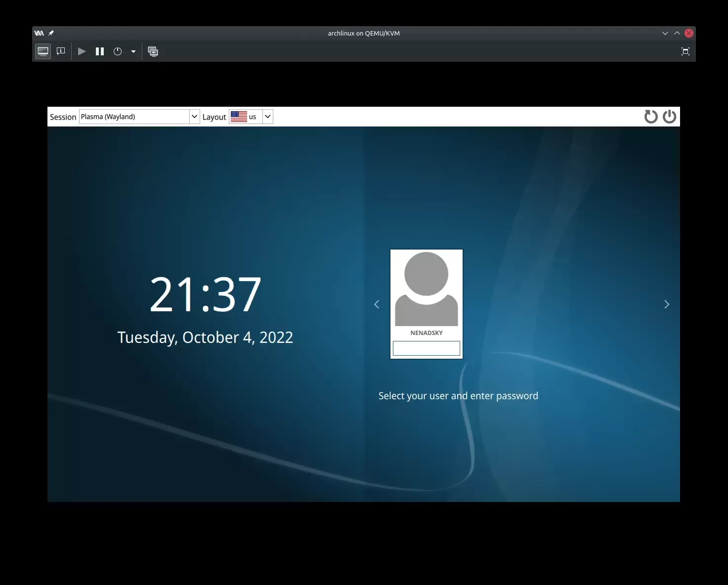Screen dimensions: 728x585
Task: Expand the keyboard Layout us dropdown
Action: click(267, 117)
